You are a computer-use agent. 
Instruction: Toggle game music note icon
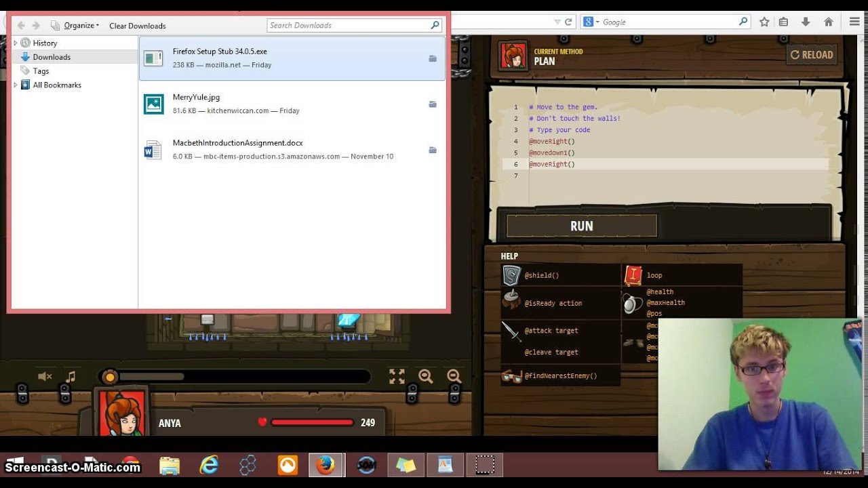tap(71, 376)
